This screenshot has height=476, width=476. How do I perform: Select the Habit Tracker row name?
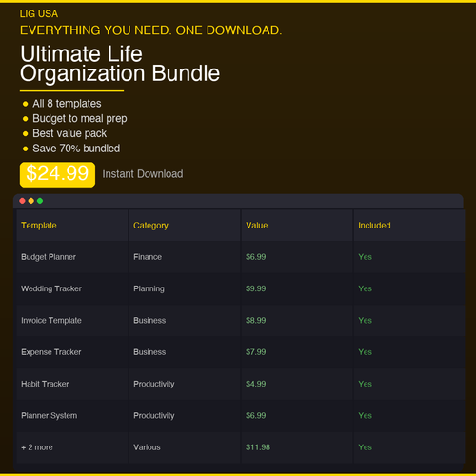[45, 384]
